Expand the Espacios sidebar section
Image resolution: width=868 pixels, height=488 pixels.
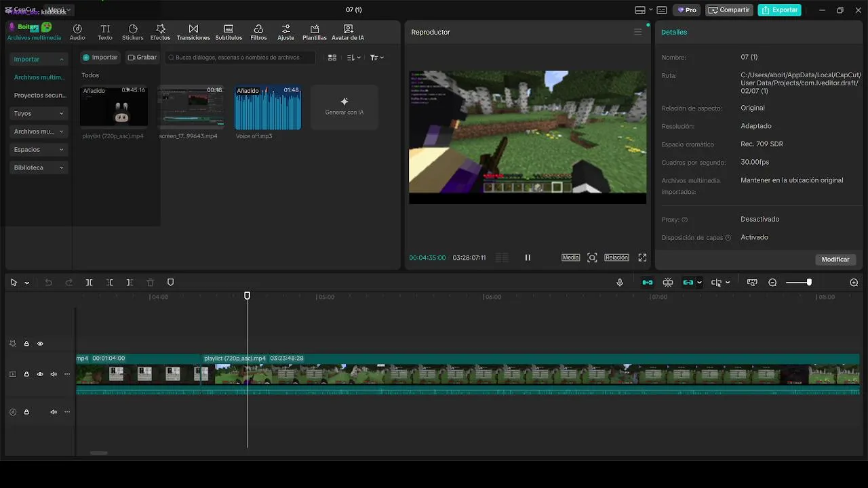coord(39,149)
